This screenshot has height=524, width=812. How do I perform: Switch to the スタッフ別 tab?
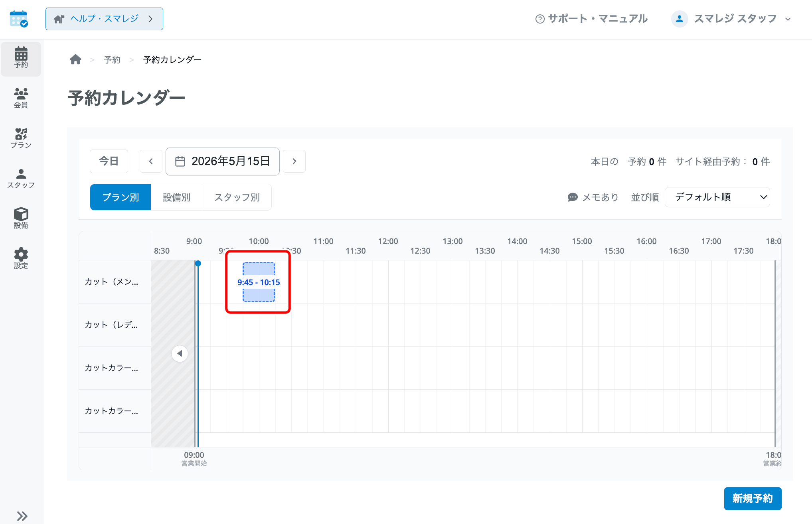click(237, 197)
